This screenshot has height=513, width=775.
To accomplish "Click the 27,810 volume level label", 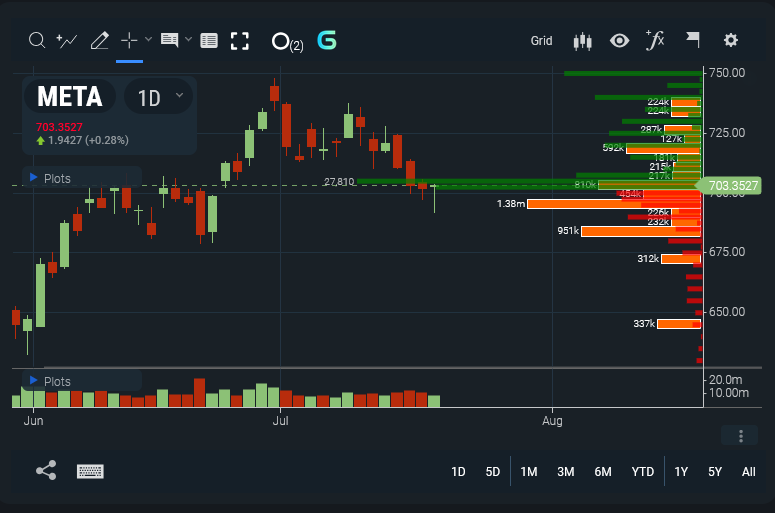I will pos(339,182).
